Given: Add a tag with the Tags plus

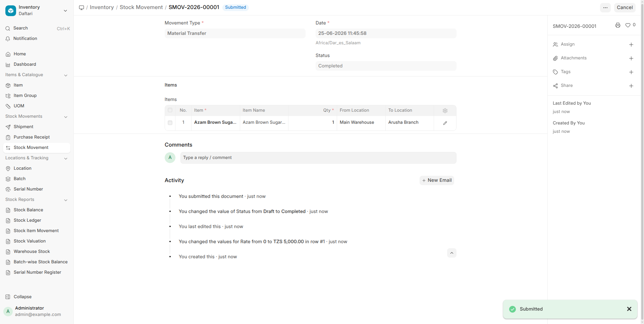Looking at the screenshot, I should [x=631, y=72].
